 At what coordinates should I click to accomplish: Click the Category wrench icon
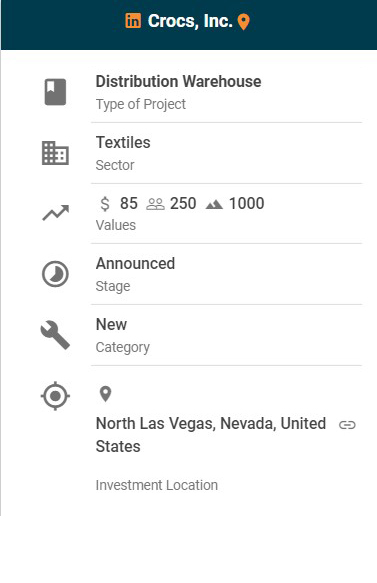point(55,335)
